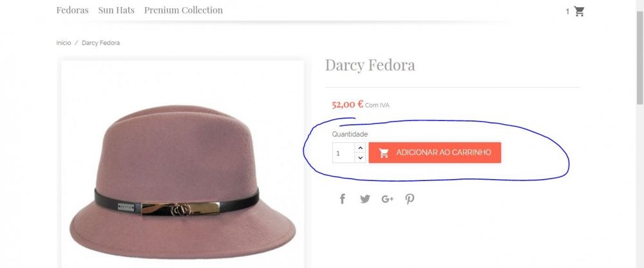
Task: Open the Fedoras menu
Action: (72, 10)
